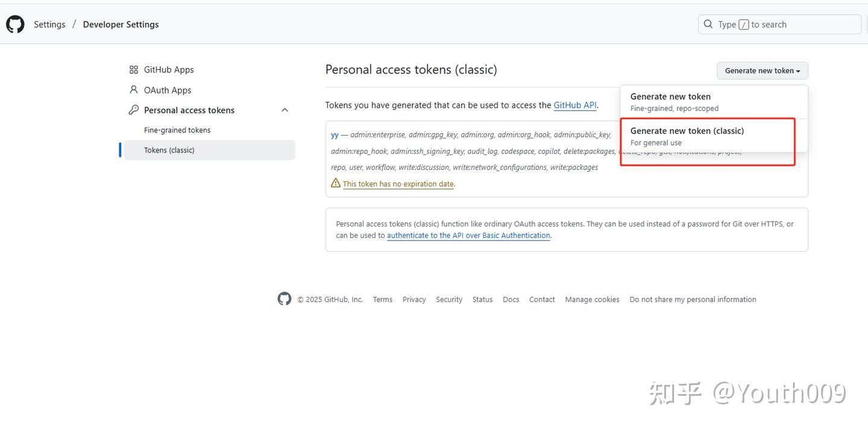Open Manage cookies in footer
This screenshot has width=868, height=429.
pyautogui.click(x=592, y=299)
